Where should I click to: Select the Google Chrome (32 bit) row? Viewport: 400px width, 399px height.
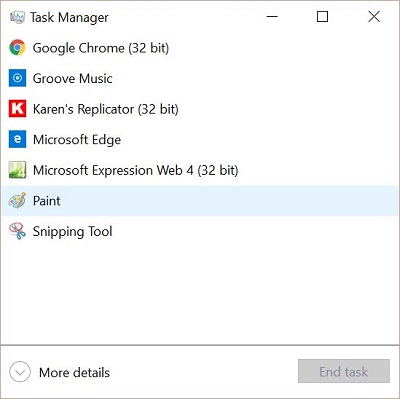200,48
